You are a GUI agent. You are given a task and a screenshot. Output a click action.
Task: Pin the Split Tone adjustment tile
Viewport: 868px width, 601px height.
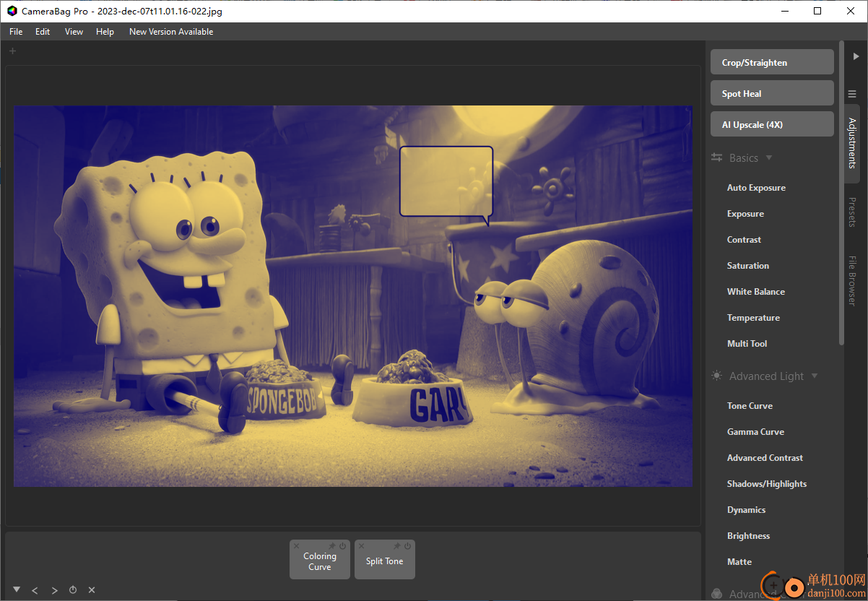pos(397,546)
